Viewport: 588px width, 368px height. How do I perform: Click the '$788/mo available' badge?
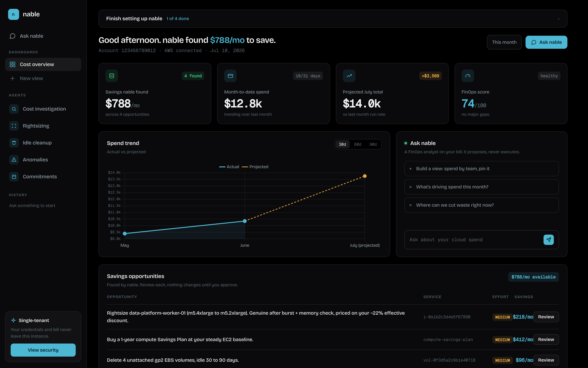[533, 277]
